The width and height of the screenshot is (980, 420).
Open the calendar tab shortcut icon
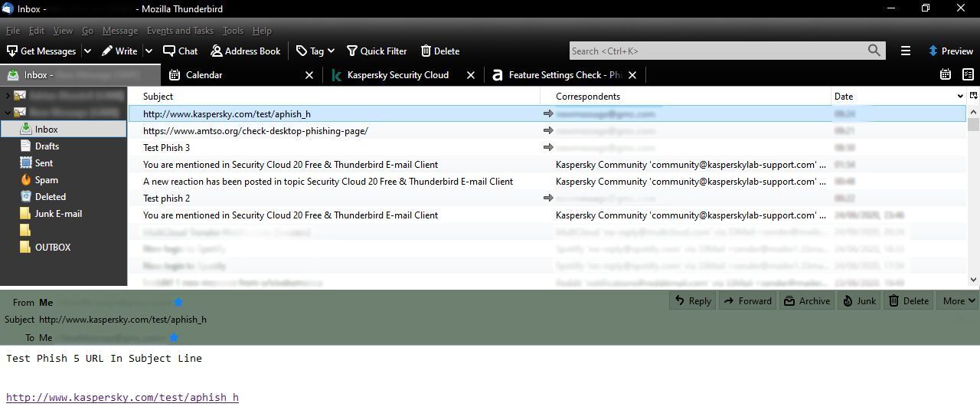(x=946, y=74)
